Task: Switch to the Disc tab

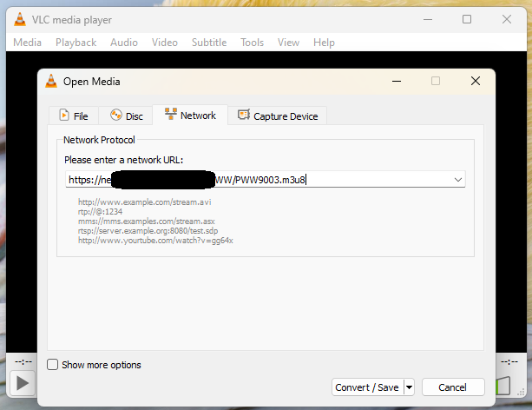Action: point(126,116)
